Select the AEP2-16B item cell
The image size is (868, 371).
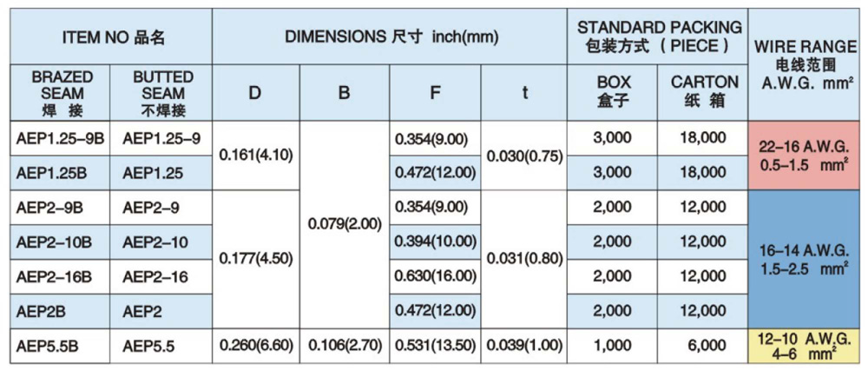(60, 276)
